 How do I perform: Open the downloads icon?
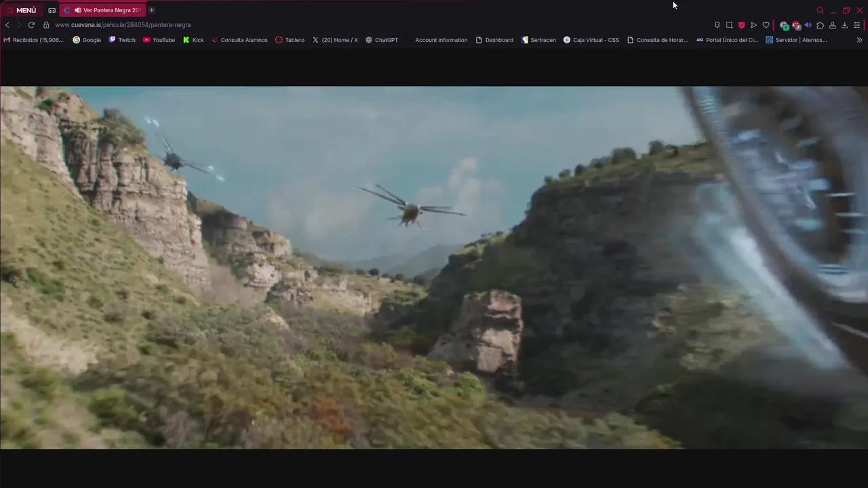pyautogui.click(x=844, y=25)
